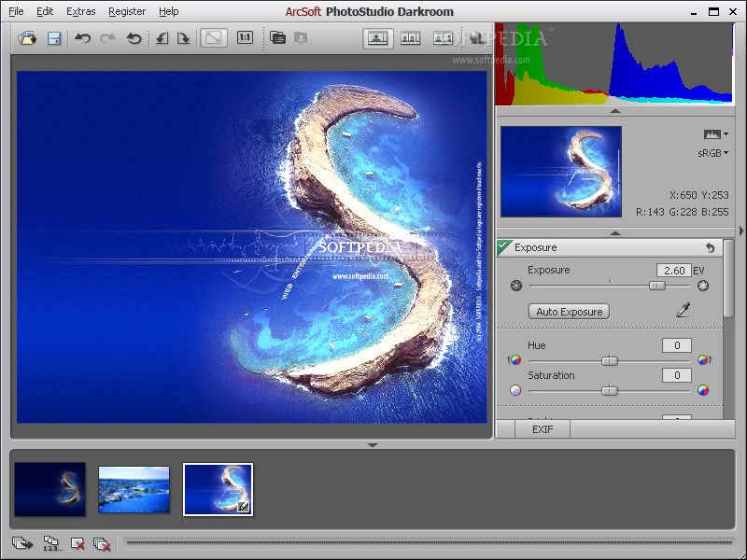Collapse the right side panel
The height and width of the screenshot is (560, 747).
[x=741, y=231]
